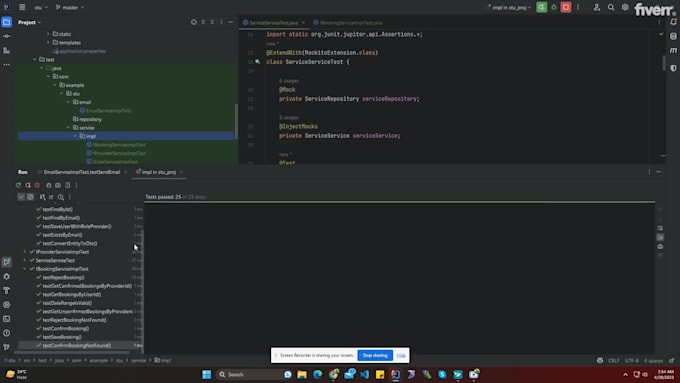The width and height of the screenshot is (680, 383).
Task: Select opened file locator in Project panel
Action: click(x=193, y=22)
